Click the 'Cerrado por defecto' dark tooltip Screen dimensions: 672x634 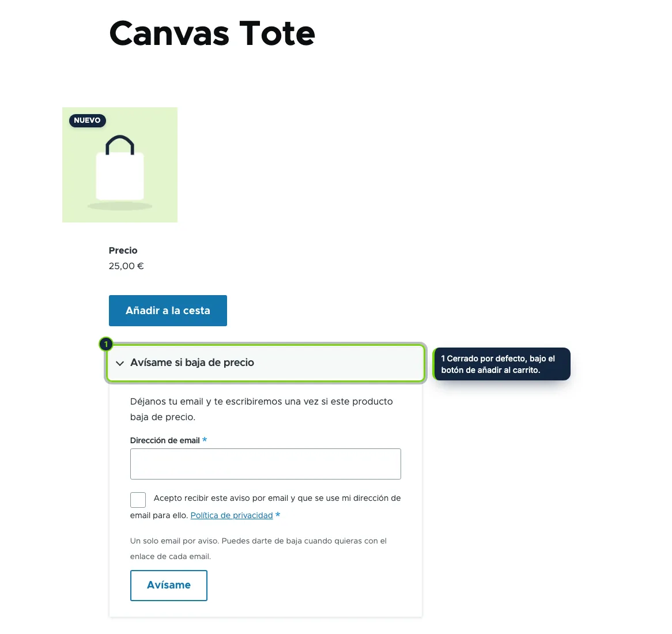pyautogui.click(x=502, y=364)
